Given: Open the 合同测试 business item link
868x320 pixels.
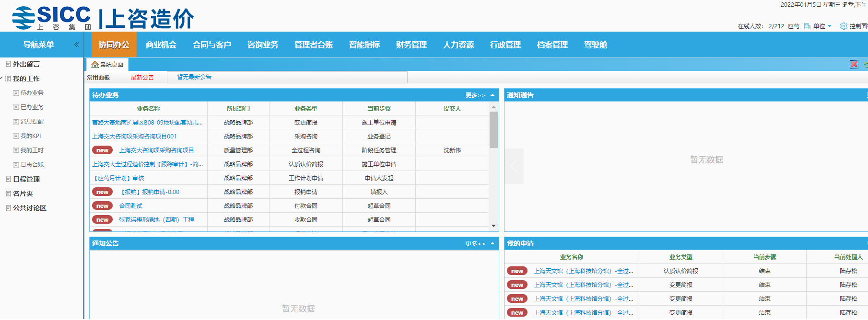Looking at the screenshot, I should (x=130, y=206).
